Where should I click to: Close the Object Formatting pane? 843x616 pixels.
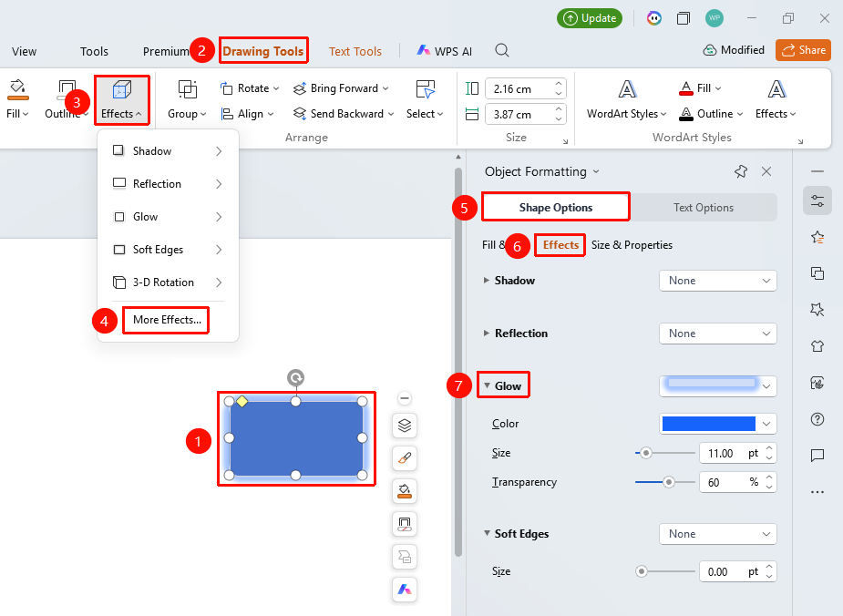pyautogui.click(x=766, y=171)
